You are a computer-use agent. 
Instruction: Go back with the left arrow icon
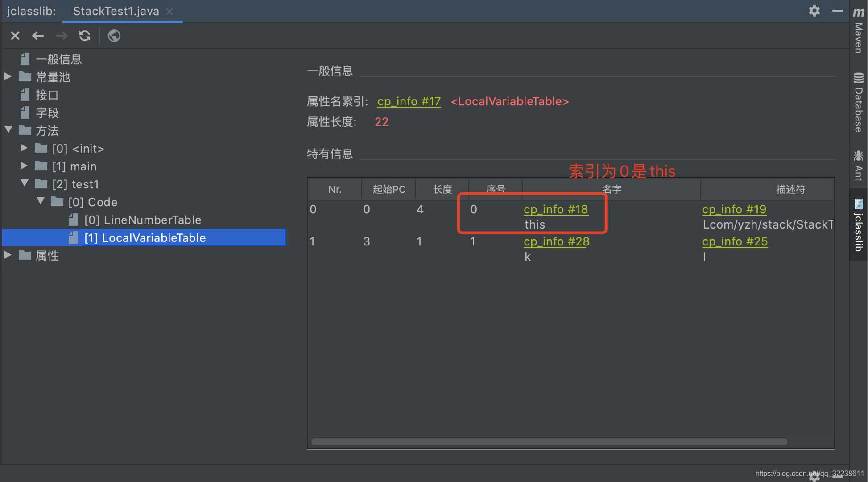coord(38,36)
